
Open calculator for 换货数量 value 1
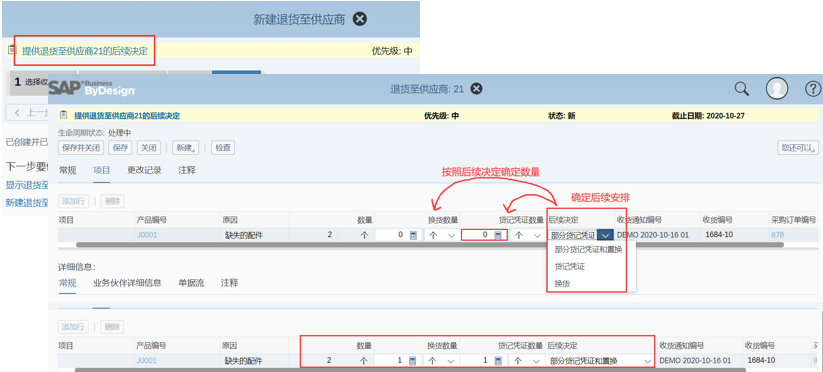point(413,361)
